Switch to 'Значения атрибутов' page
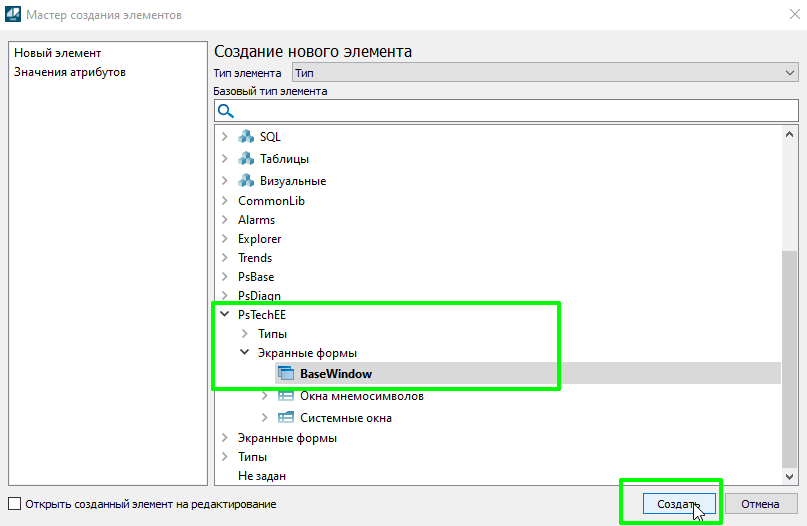Screen dimensions: 807x526 coord(70,72)
